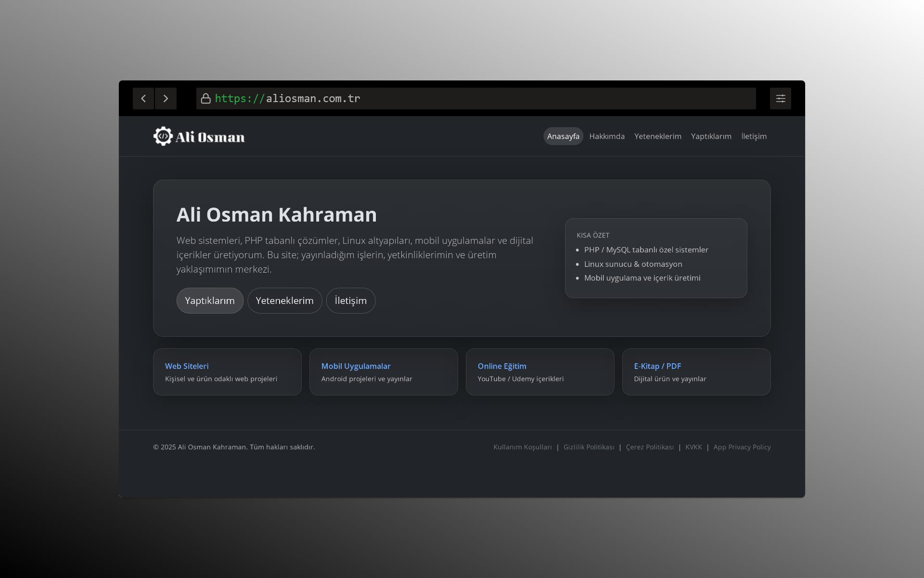924x578 pixels.
Task: Click the padlock icon in the address bar
Action: (x=205, y=98)
